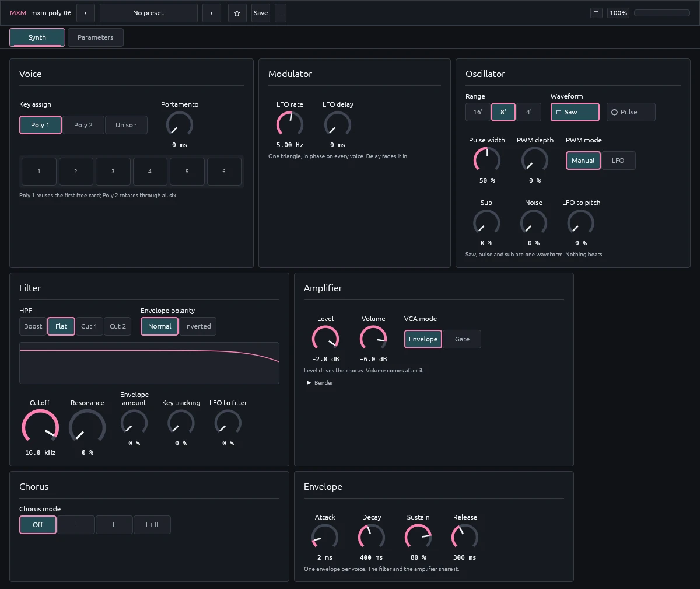Open the three-dot more options menu
Viewport: 700px width, 589px height.
click(281, 13)
